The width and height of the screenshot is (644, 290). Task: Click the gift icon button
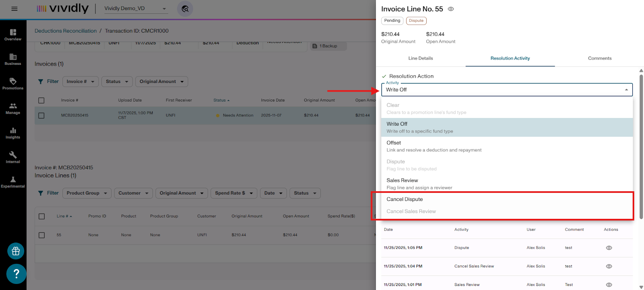click(16, 251)
